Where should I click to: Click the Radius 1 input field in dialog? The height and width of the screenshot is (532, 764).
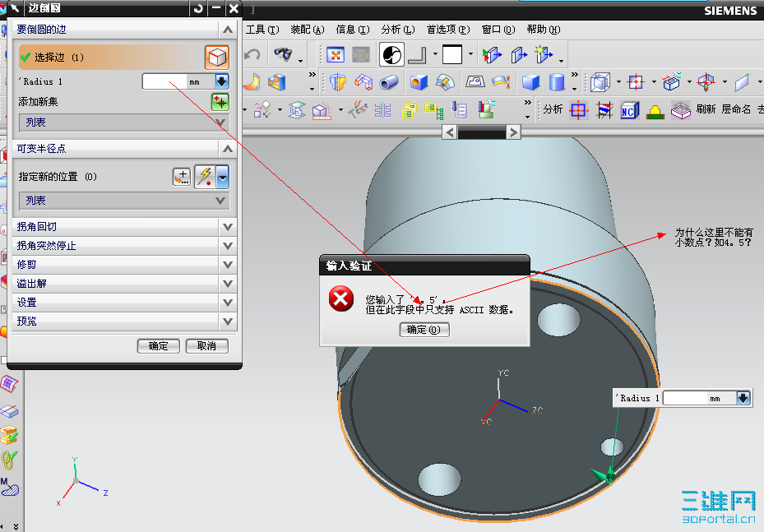pos(164,81)
